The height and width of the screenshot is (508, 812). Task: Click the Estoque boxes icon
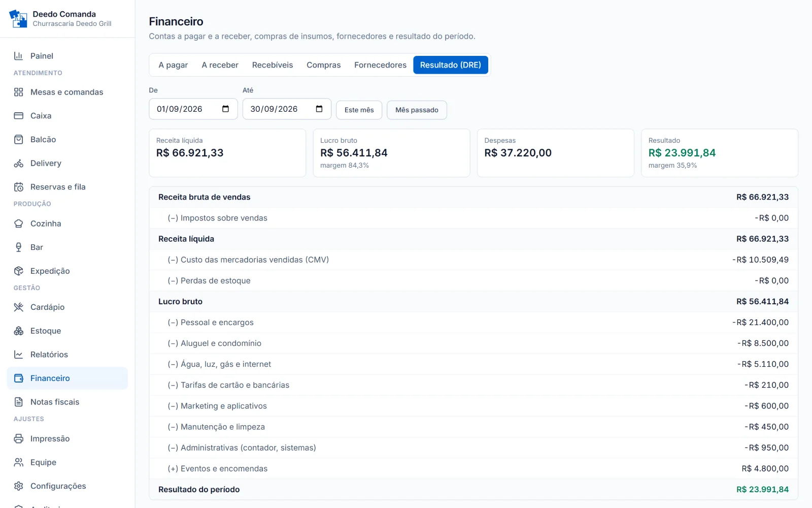point(19,331)
